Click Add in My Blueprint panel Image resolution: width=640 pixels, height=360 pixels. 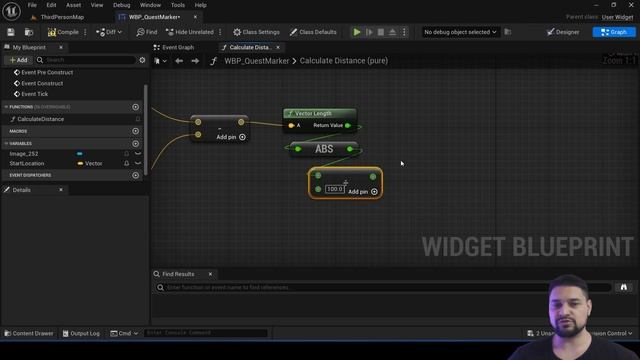click(x=18, y=60)
